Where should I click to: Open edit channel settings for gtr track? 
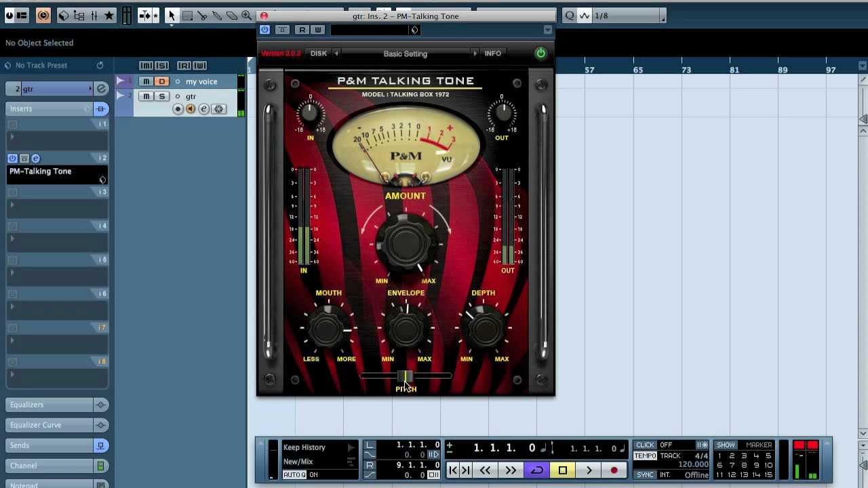[203, 109]
